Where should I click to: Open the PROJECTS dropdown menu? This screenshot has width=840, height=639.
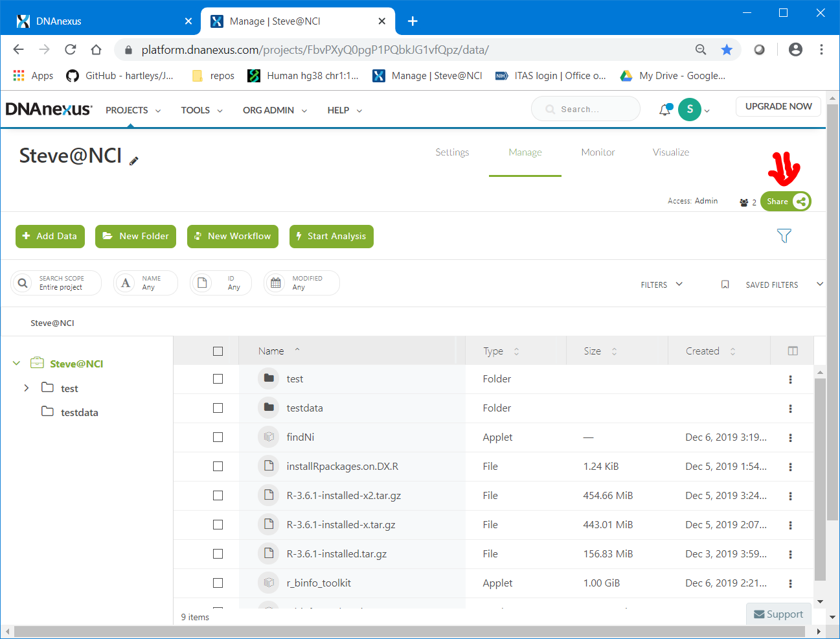tap(133, 110)
